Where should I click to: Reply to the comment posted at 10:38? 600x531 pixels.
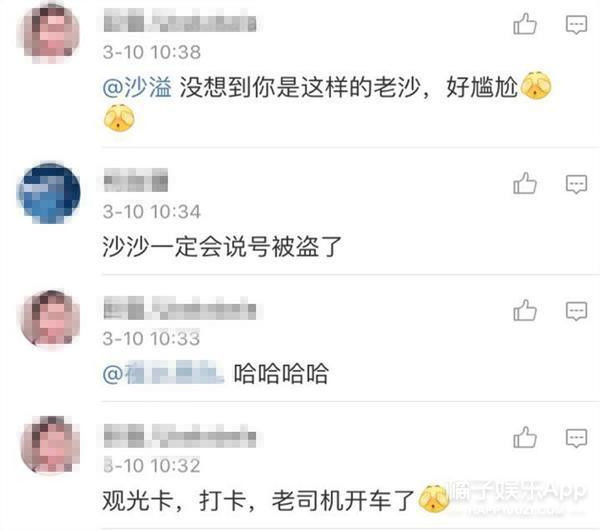[576, 25]
